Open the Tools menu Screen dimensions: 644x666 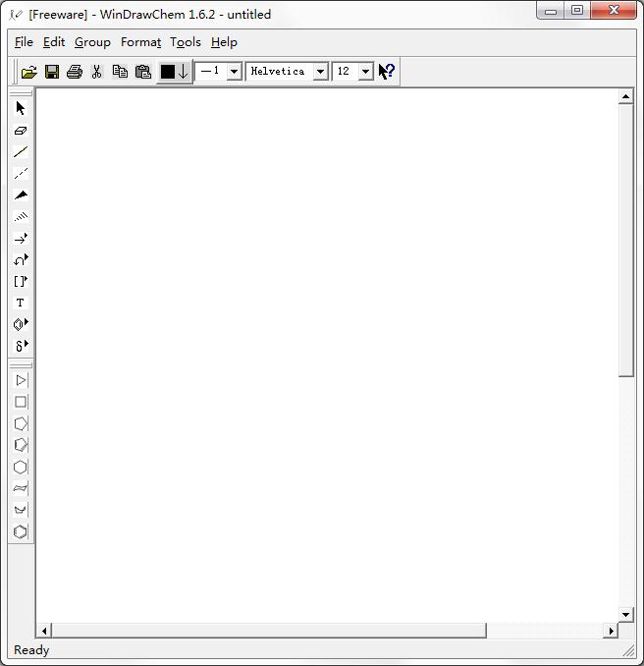(186, 42)
